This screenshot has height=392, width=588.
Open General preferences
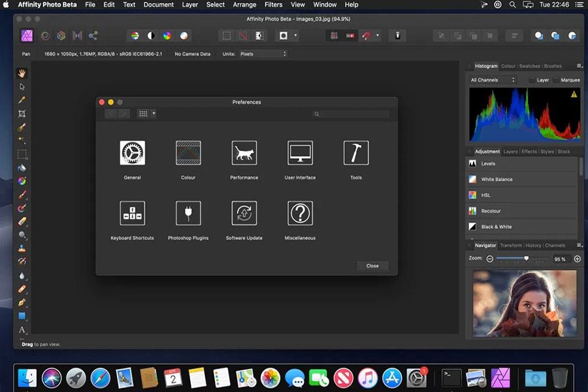point(133,153)
